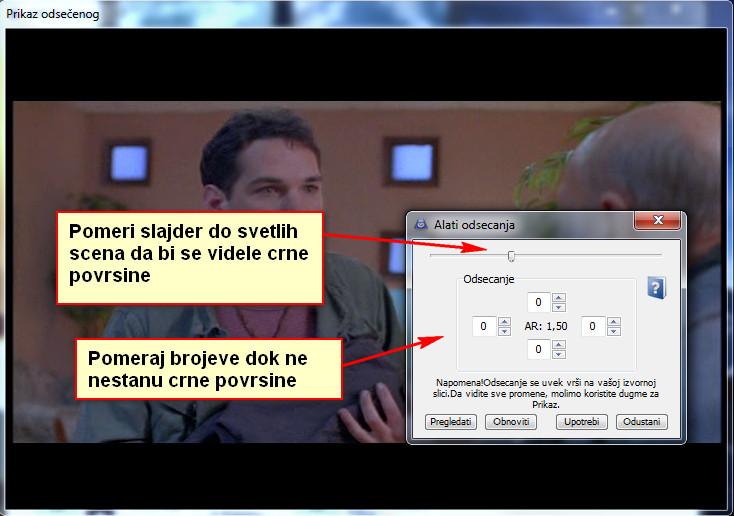Focus the top crop input field
Viewport: 734px width, 516px height.
pyautogui.click(x=539, y=302)
